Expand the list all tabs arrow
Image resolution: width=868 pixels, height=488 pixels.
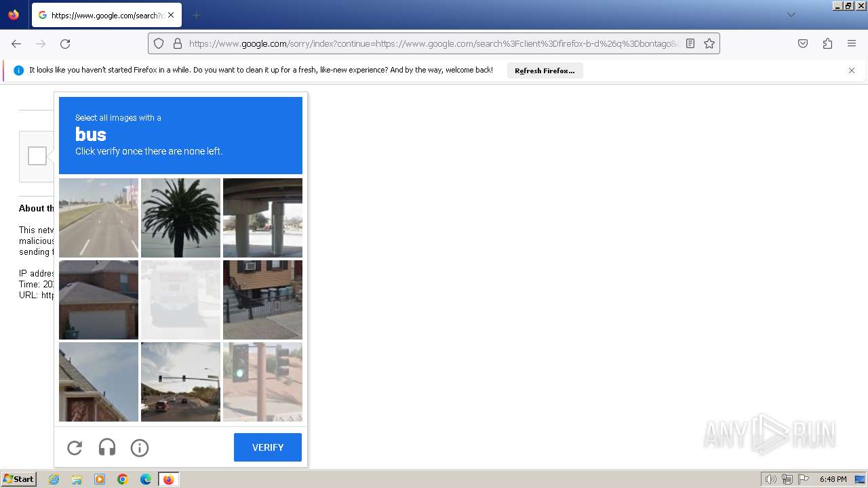(791, 15)
